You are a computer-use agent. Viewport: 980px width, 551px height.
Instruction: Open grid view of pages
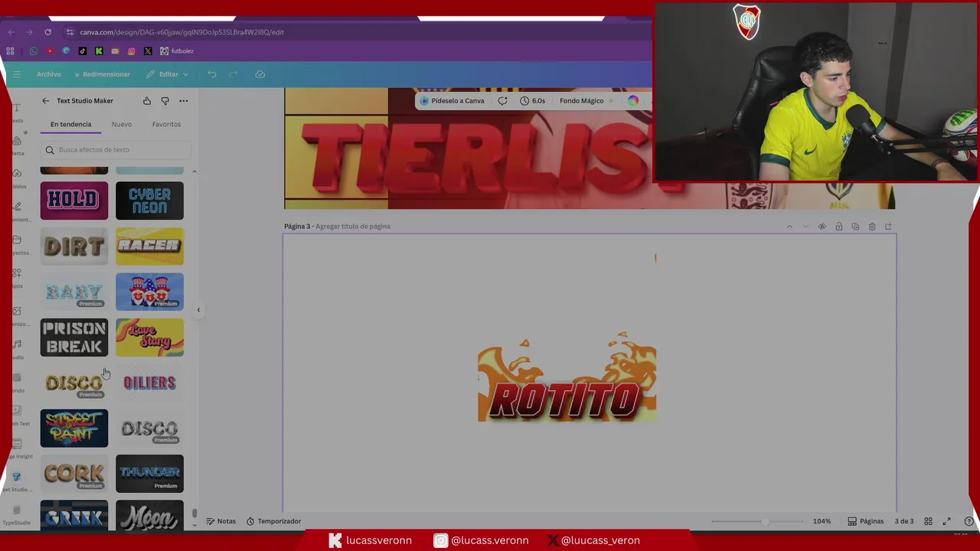pos(928,521)
